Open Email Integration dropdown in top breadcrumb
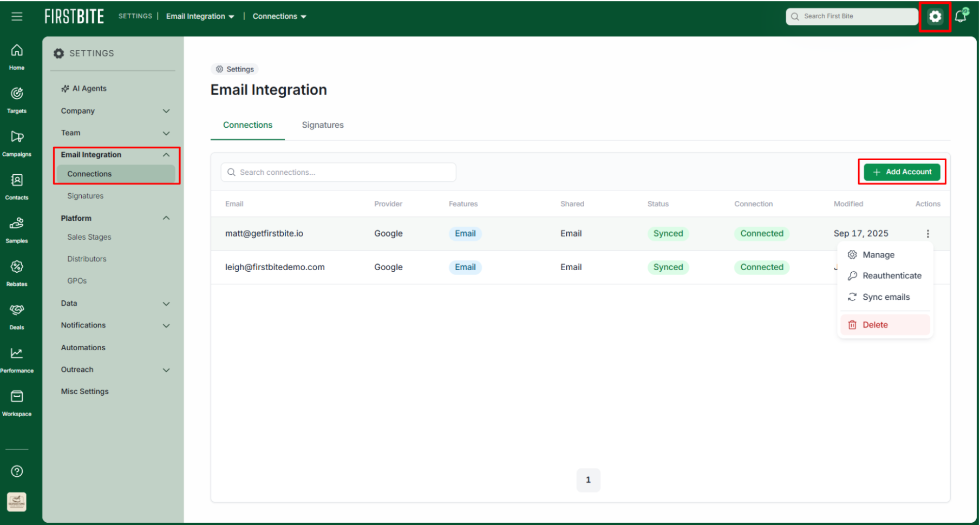This screenshot has height=525, width=980. point(200,16)
